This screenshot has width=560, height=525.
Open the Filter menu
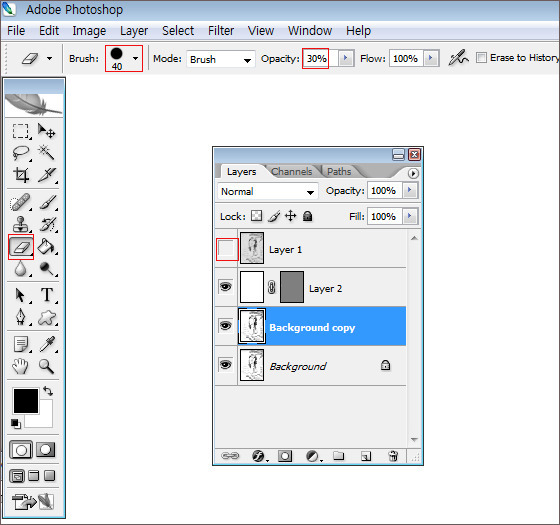[221, 31]
